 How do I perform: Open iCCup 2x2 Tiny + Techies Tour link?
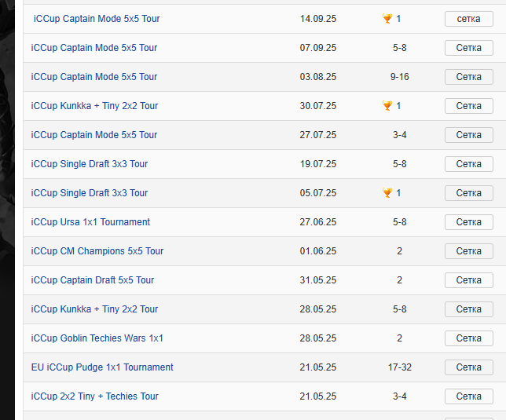tap(95, 396)
